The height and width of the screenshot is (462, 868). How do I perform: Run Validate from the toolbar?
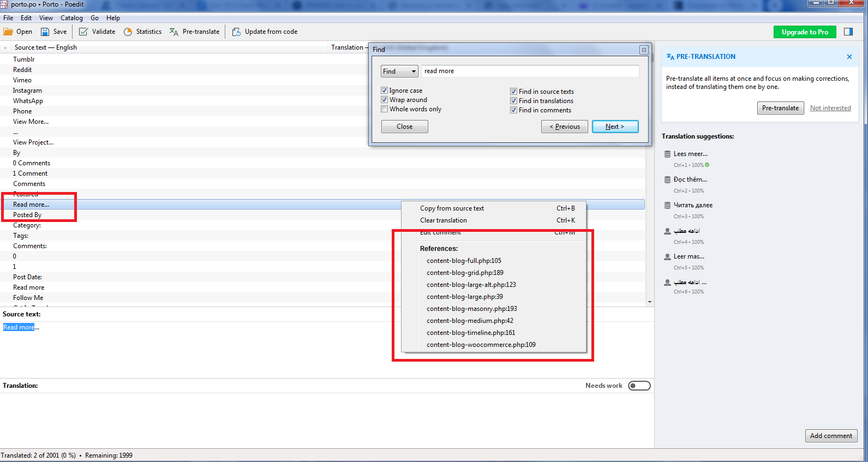[x=97, y=32]
